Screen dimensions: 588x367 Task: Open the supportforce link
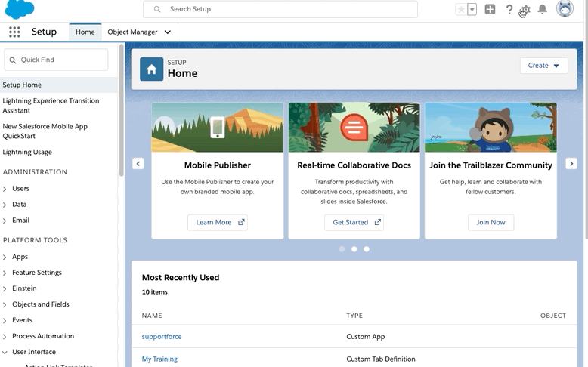pyautogui.click(x=162, y=337)
